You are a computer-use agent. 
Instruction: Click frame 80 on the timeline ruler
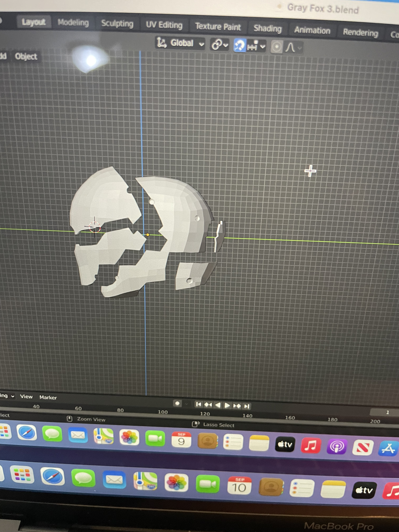point(120,410)
